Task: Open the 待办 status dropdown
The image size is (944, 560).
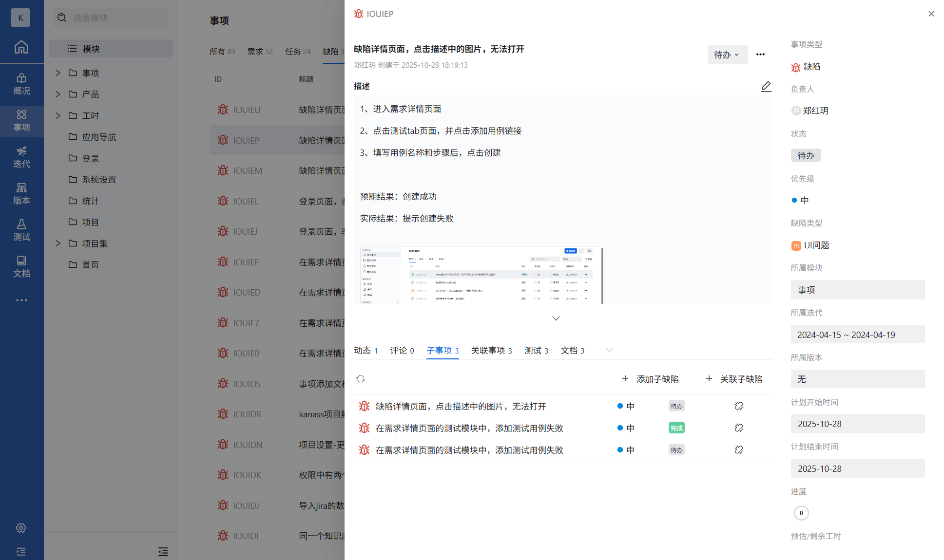Action: tap(727, 55)
